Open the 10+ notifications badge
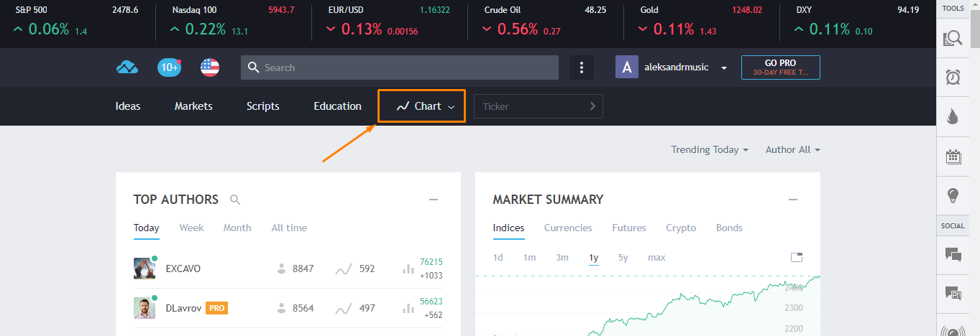Image resolution: width=980 pixels, height=336 pixels. (x=169, y=67)
